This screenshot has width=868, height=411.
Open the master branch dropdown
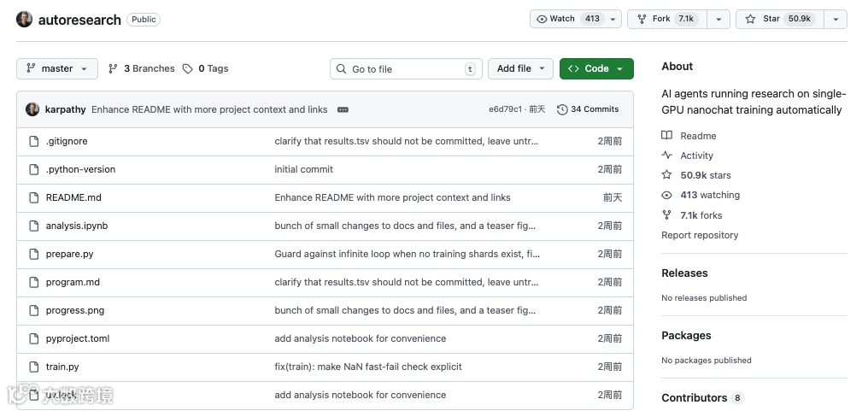[x=57, y=68]
